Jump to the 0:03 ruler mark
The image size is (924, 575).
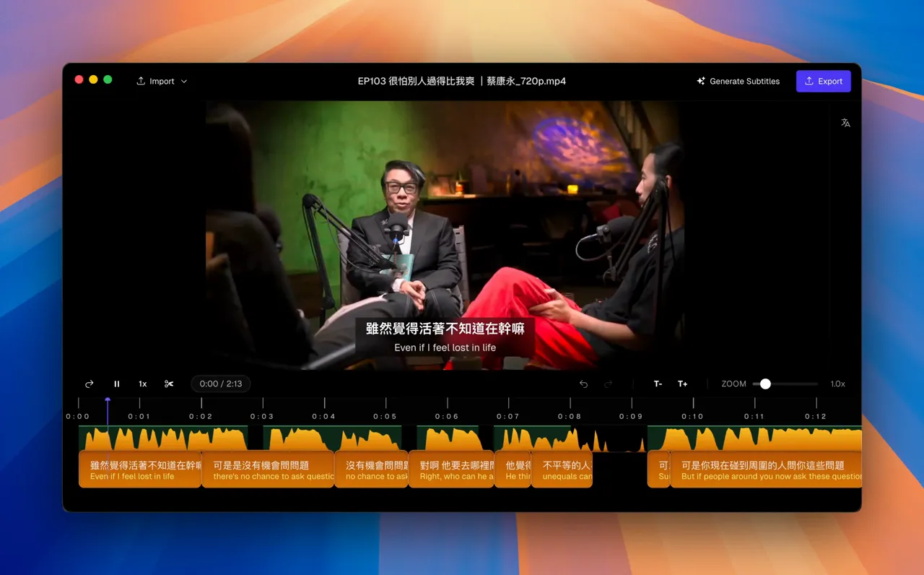[x=262, y=416]
